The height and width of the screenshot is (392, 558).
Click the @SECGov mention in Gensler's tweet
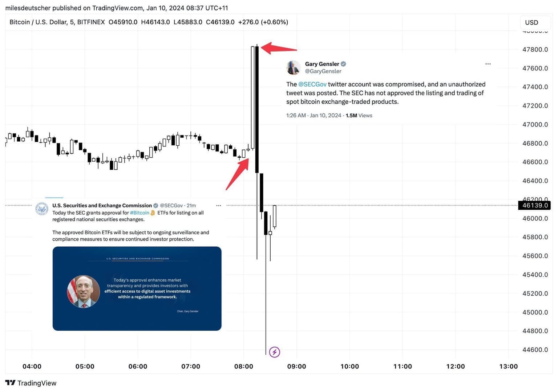[312, 84]
